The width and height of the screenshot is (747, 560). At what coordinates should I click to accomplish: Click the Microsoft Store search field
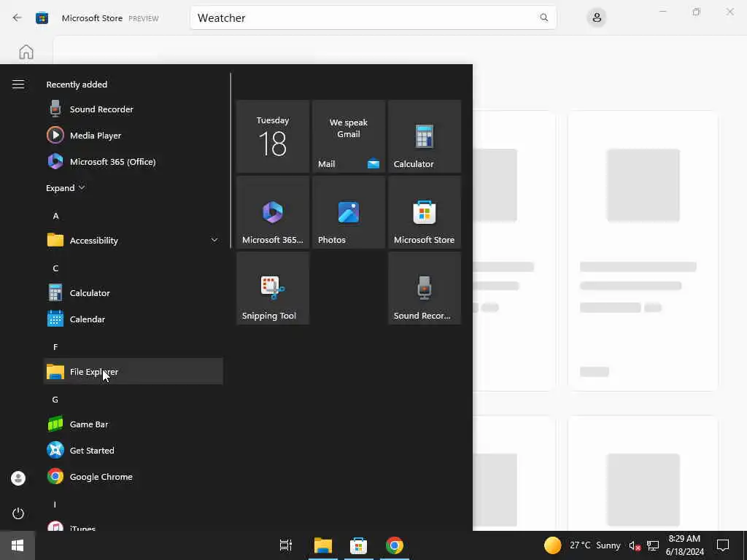pos(373,17)
